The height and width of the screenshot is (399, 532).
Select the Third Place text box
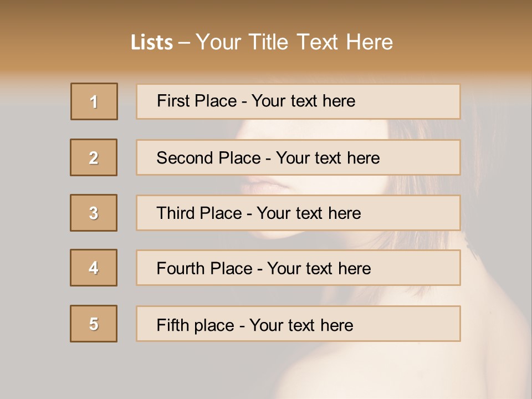click(x=298, y=213)
